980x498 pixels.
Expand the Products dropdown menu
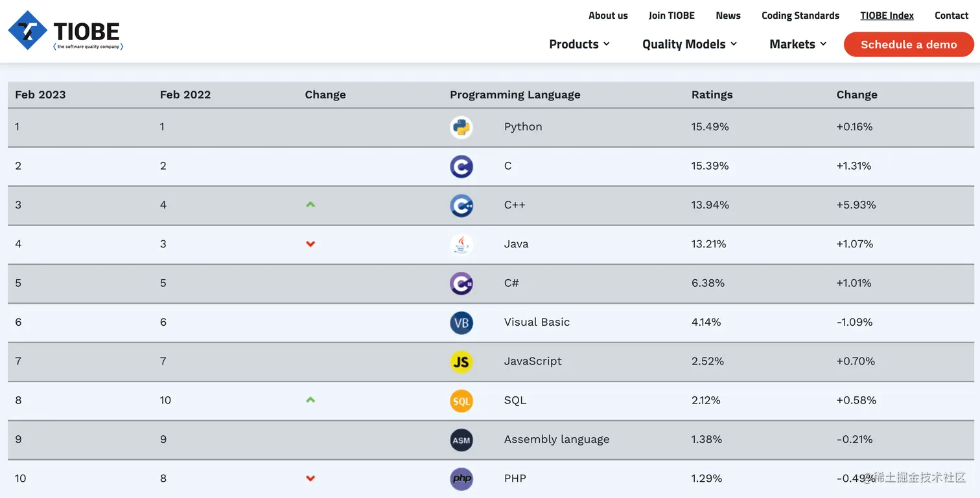(579, 44)
